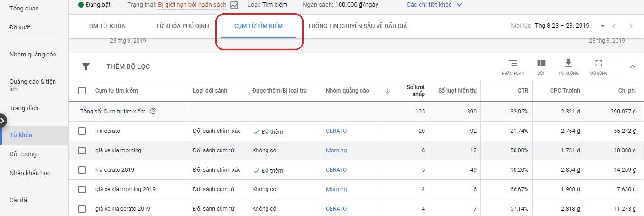Toggle the select-all header checkbox
This screenshot has width=644, height=216.
(82, 91)
